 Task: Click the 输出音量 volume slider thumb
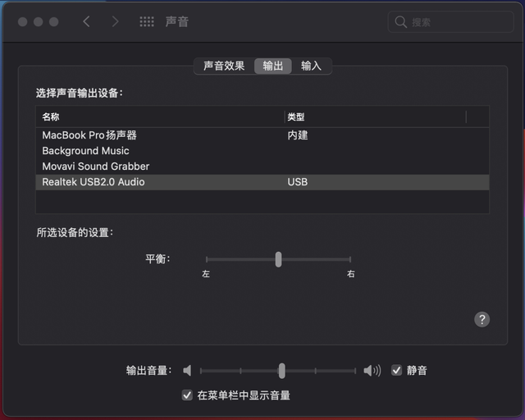282,371
